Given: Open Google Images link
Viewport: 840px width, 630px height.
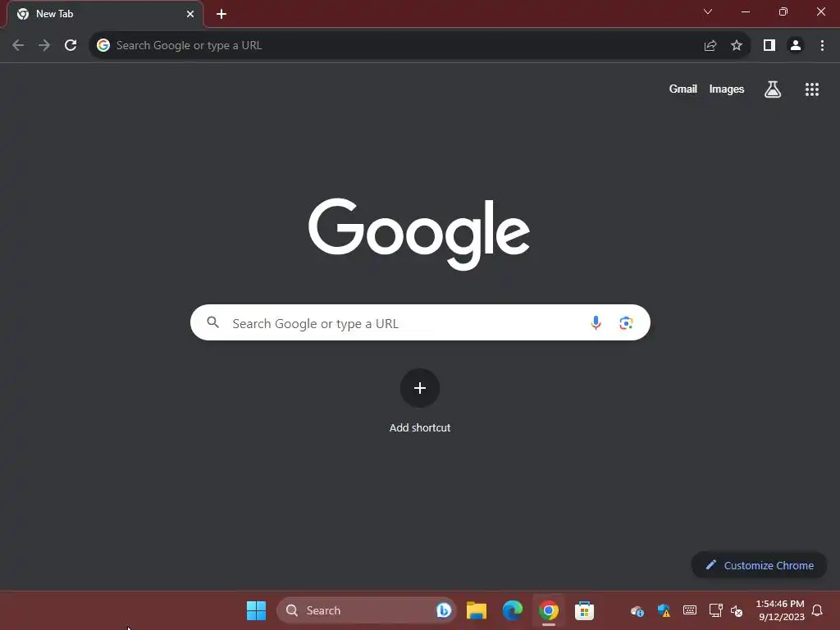Looking at the screenshot, I should coord(727,89).
